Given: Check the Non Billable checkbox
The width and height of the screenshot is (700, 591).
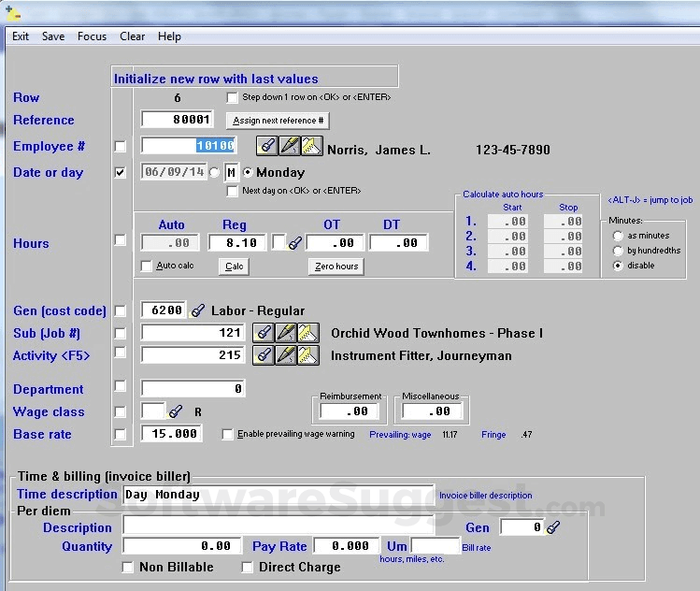Looking at the screenshot, I should [128, 568].
